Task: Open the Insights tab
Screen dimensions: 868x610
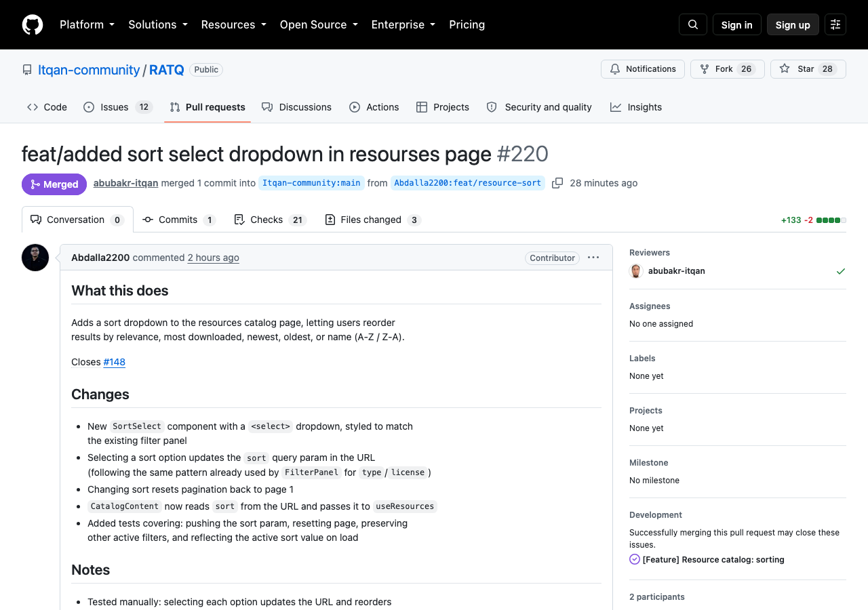Action: (636, 107)
